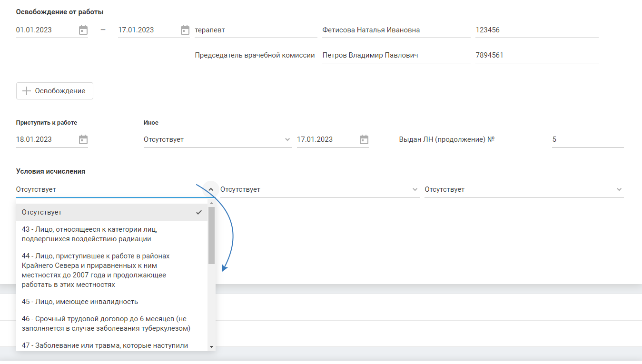Screen dimensions: 642x364
Task: Open calendar for return-to-work date 18.01.2023
Action: click(83, 139)
